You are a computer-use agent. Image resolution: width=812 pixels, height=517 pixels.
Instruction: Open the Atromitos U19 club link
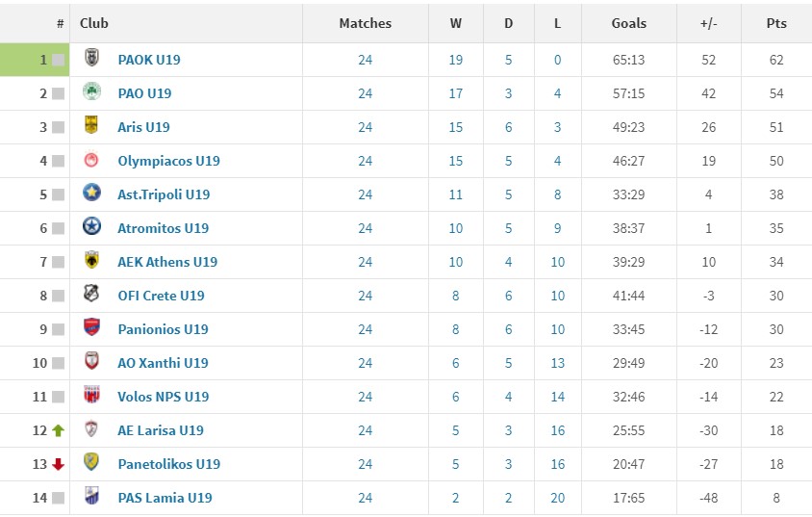(164, 228)
